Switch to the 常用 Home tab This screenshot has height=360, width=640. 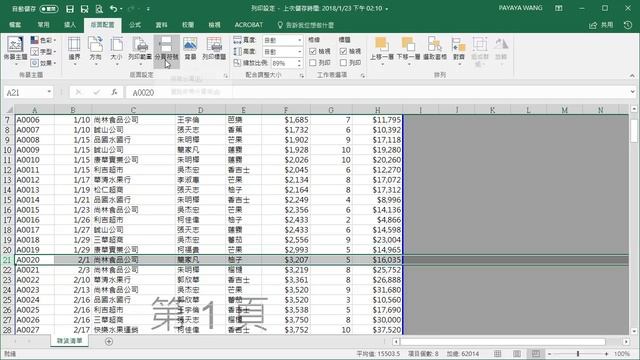tap(43, 25)
